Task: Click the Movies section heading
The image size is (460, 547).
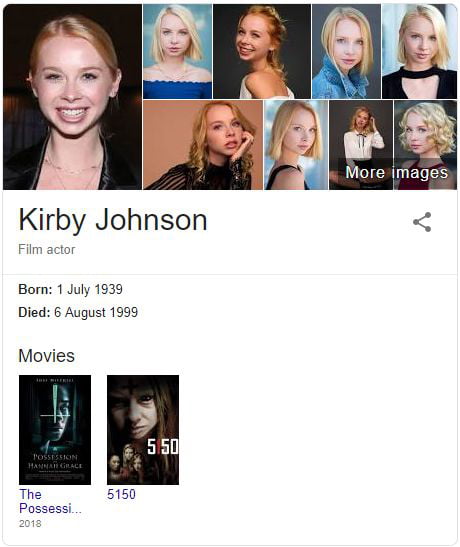Action: click(x=46, y=356)
